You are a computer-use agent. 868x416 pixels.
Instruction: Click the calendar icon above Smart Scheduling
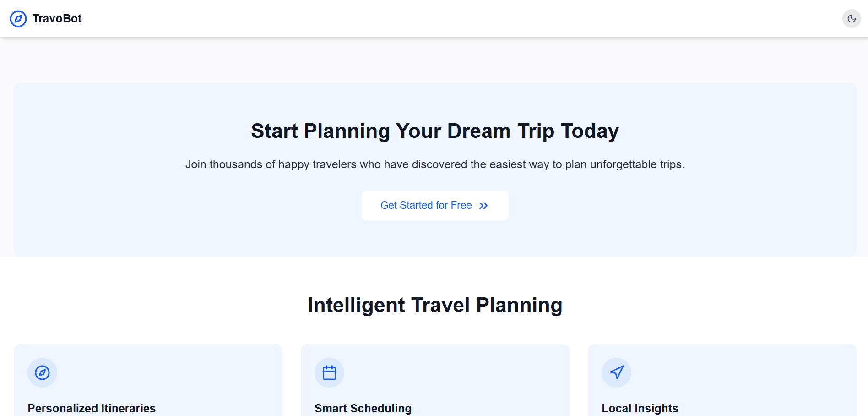coord(329,372)
